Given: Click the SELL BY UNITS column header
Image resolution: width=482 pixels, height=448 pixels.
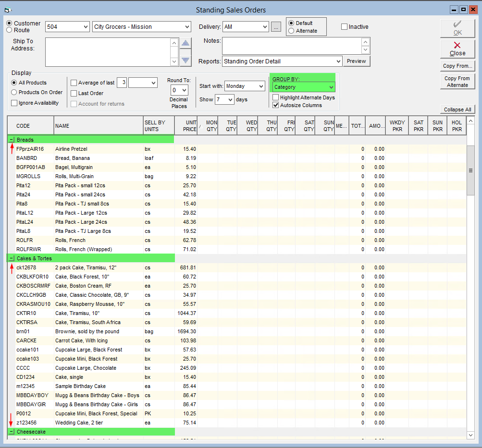Looking at the screenshot, I should pos(159,126).
